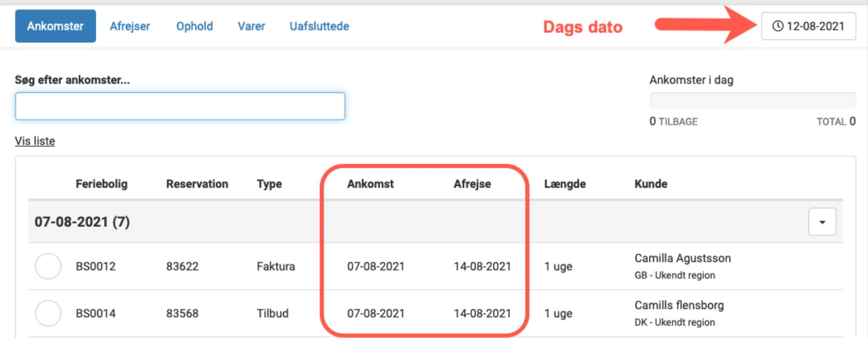Click customer Camilla Agustsson
The image size is (868, 338).
pos(682,258)
